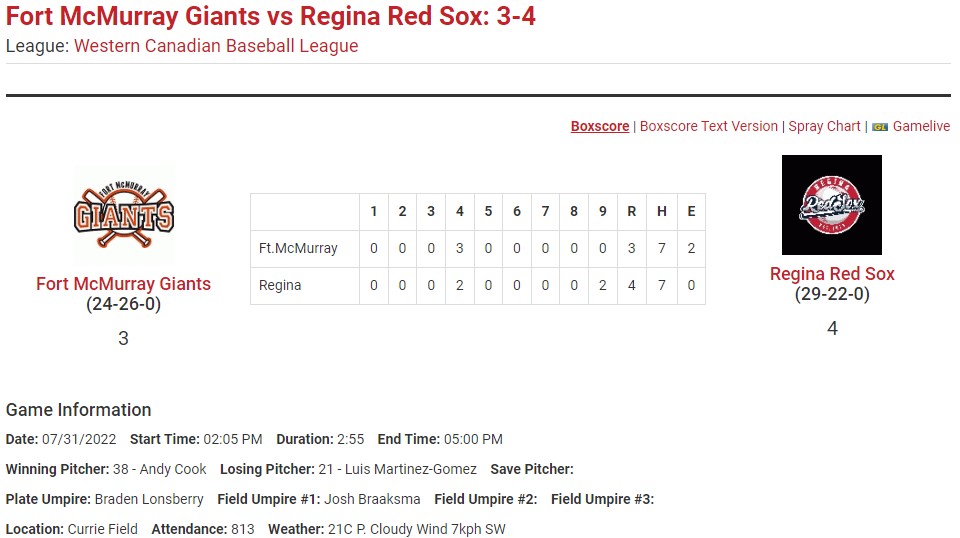Click the Regina row label in linescore
Viewport: 960px width, 538px height.
280,285
